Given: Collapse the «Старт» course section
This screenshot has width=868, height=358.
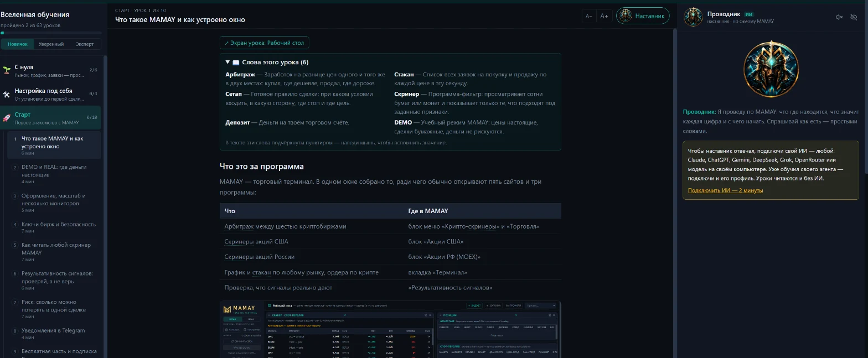Looking at the screenshot, I should pos(50,118).
